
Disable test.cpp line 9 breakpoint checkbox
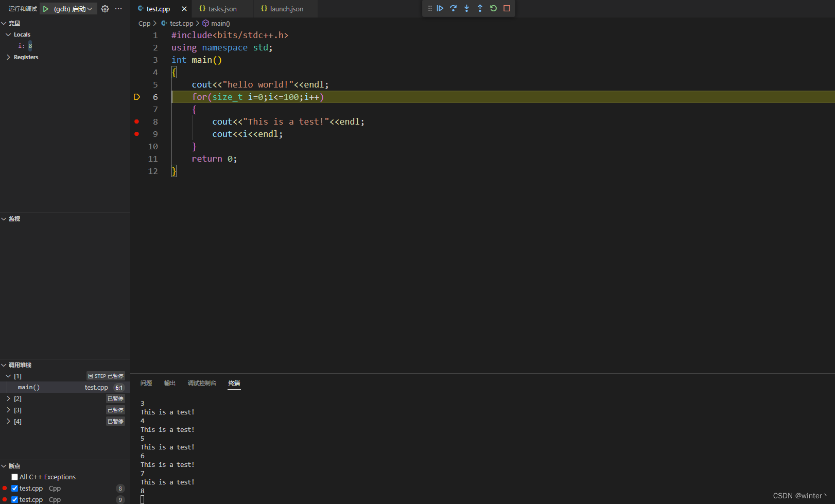click(15, 500)
